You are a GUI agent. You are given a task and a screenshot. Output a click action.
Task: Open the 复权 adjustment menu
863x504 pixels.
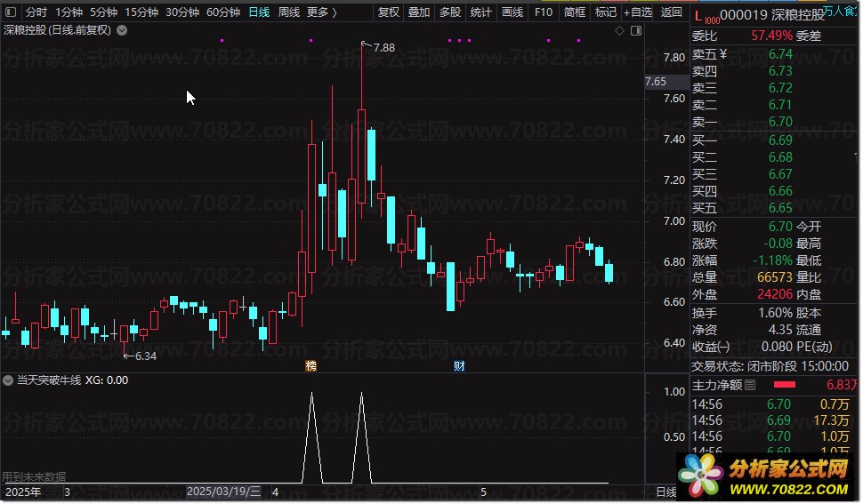(x=389, y=12)
